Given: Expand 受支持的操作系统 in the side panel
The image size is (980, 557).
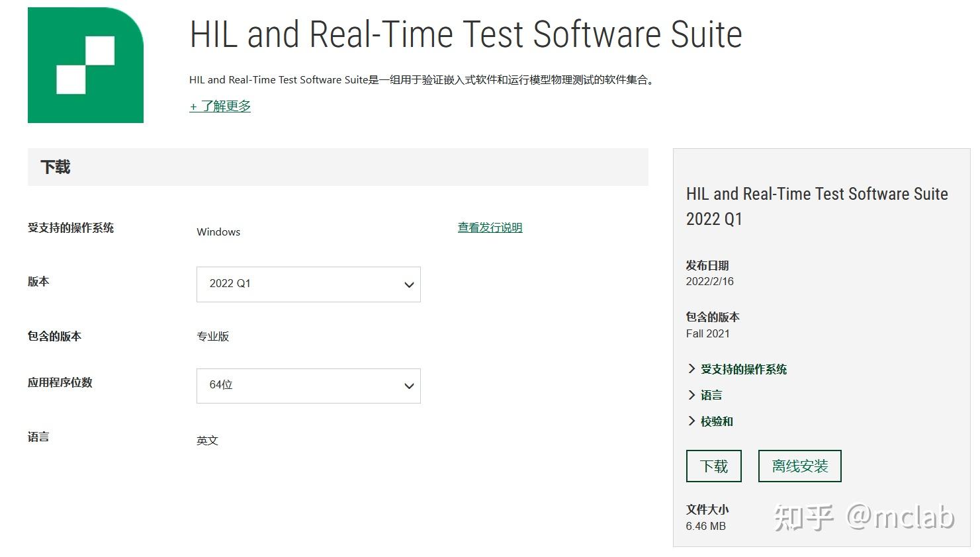Looking at the screenshot, I should pyautogui.click(x=737, y=369).
